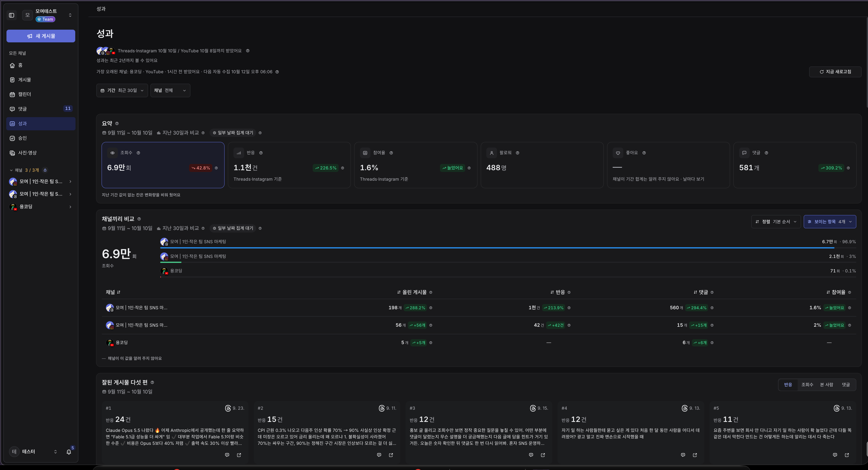Collapse the sidebar with the panel icon

11,15
